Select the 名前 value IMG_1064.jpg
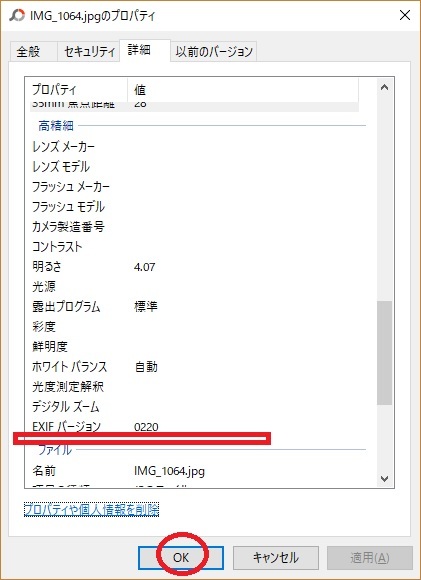 (x=169, y=471)
